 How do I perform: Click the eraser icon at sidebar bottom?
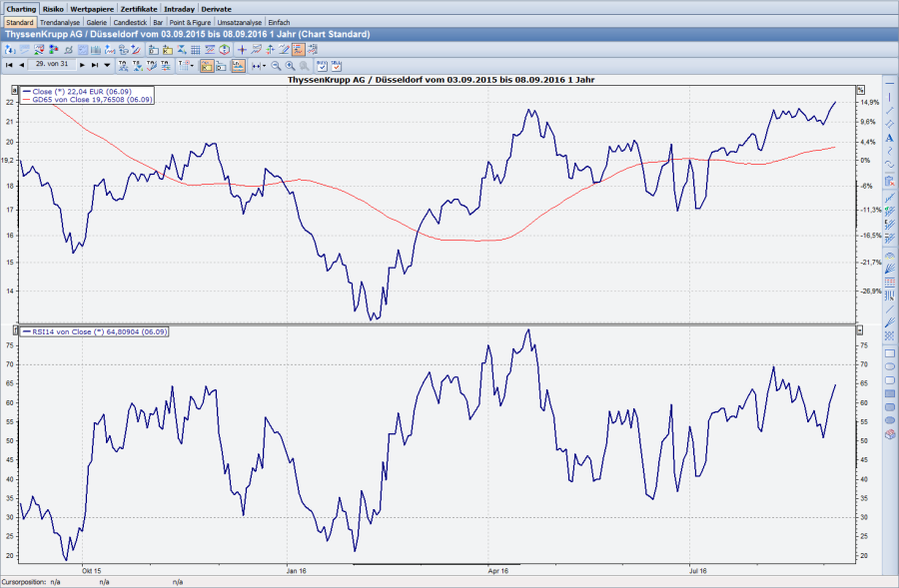click(889, 434)
